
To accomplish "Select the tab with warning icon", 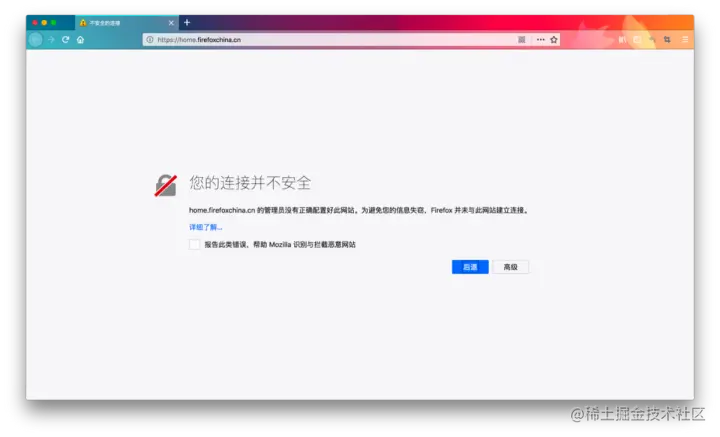I will click(x=127, y=23).
